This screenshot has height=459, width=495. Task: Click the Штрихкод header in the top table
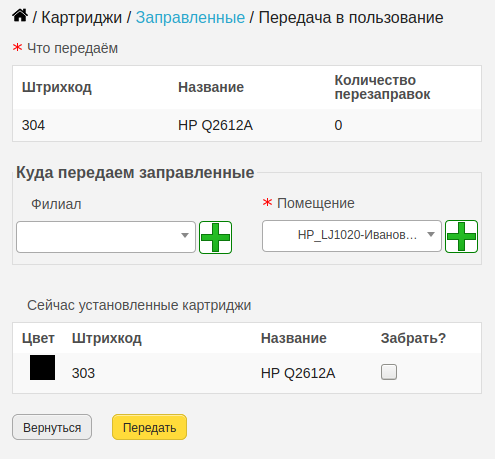pos(57,87)
